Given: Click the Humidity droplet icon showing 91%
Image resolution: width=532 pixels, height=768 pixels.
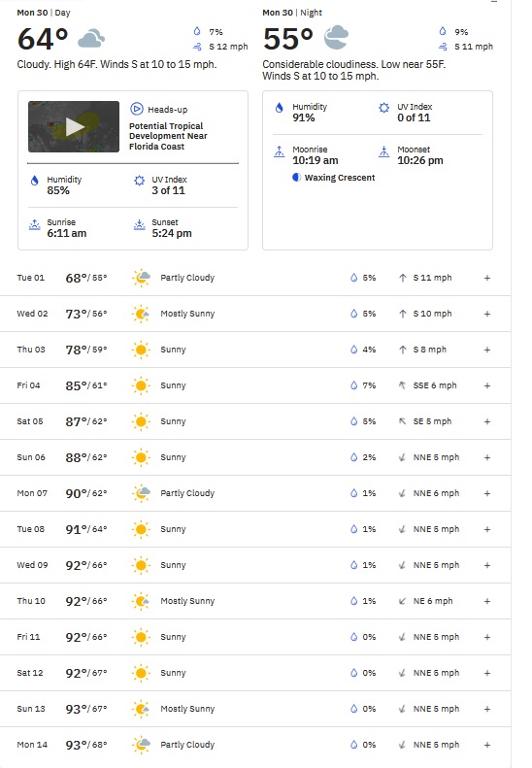Looking at the screenshot, I should pyautogui.click(x=280, y=108).
